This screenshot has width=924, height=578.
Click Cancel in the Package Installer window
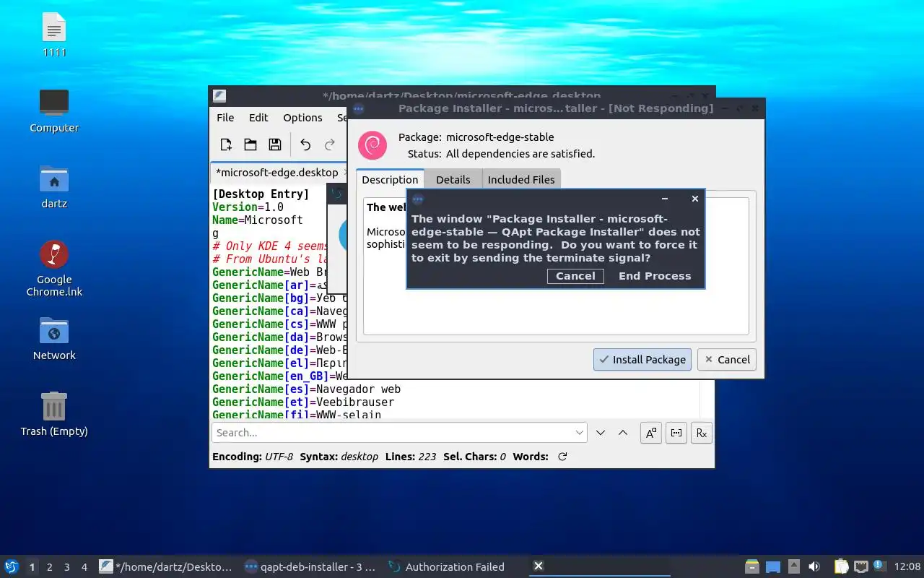pyautogui.click(x=727, y=359)
